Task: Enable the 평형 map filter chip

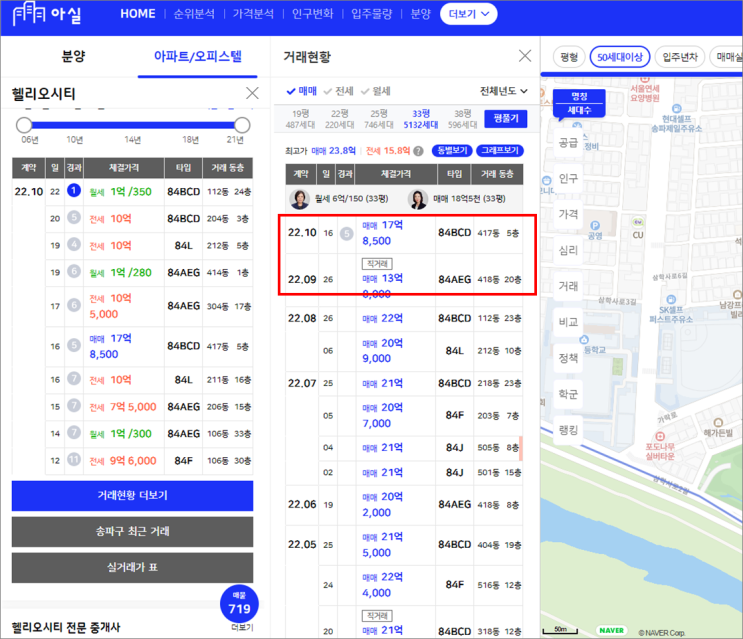Action: point(569,57)
